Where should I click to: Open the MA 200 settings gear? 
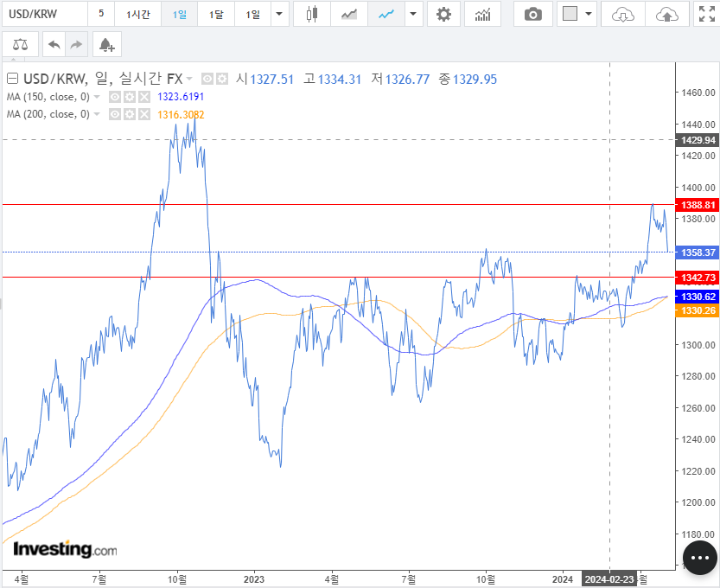pyautogui.click(x=130, y=114)
